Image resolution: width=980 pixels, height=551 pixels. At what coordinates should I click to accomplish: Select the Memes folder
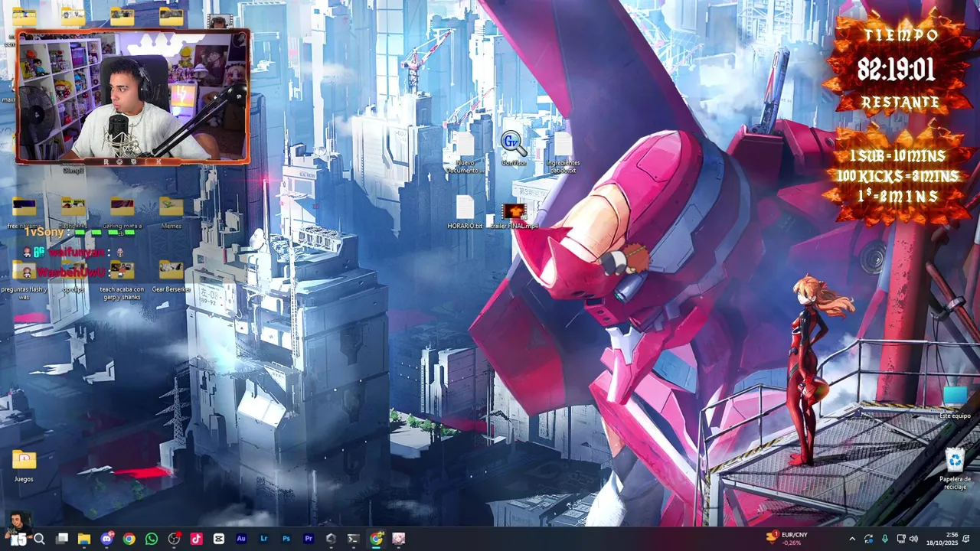click(x=171, y=213)
